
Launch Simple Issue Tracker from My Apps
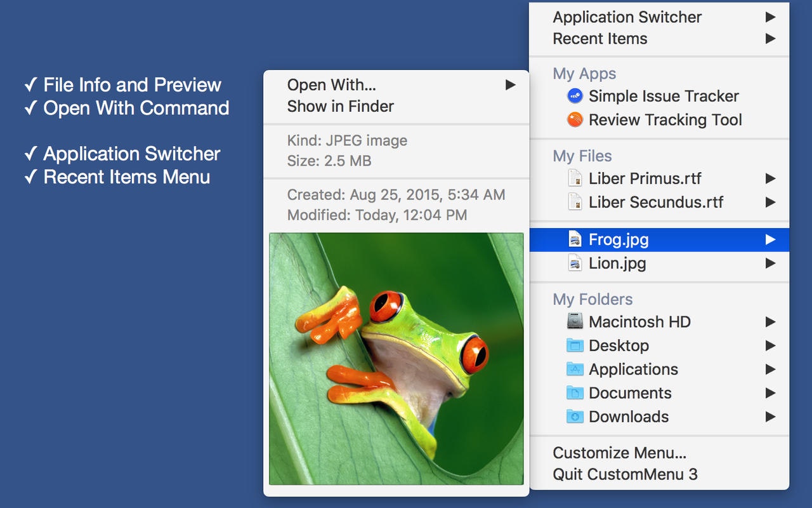659,97
